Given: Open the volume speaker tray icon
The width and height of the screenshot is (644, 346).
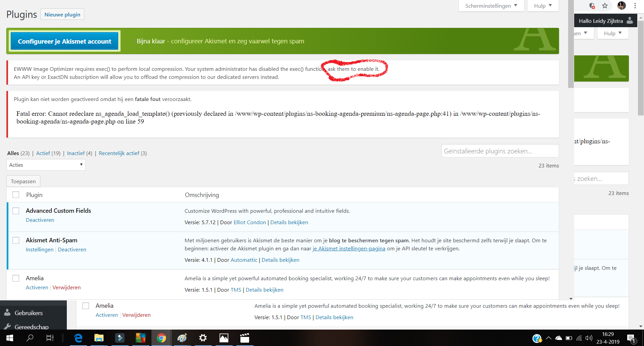Looking at the screenshot, I should click(x=589, y=338).
